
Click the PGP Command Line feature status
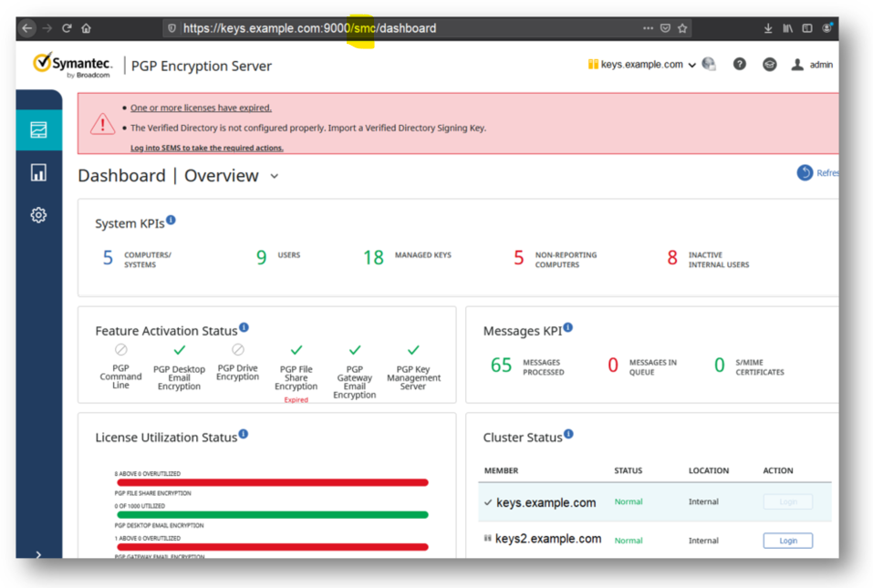click(x=120, y=367)
